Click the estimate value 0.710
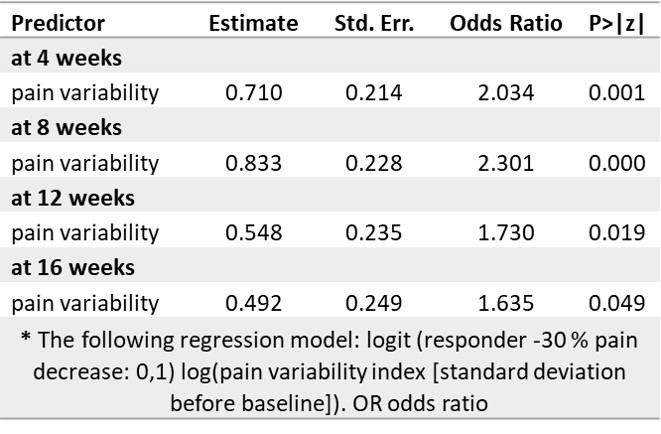The width and height of the screenshot is (661, 434). 254,93
